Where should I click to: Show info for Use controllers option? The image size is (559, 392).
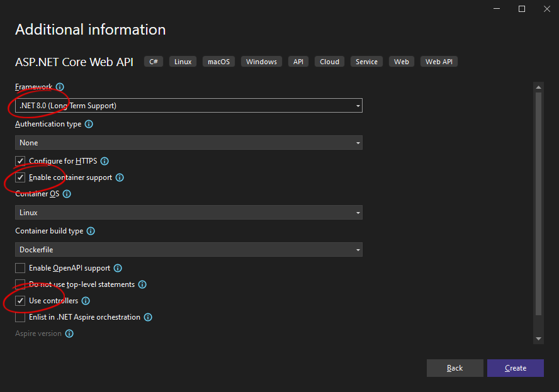[86, 301]
